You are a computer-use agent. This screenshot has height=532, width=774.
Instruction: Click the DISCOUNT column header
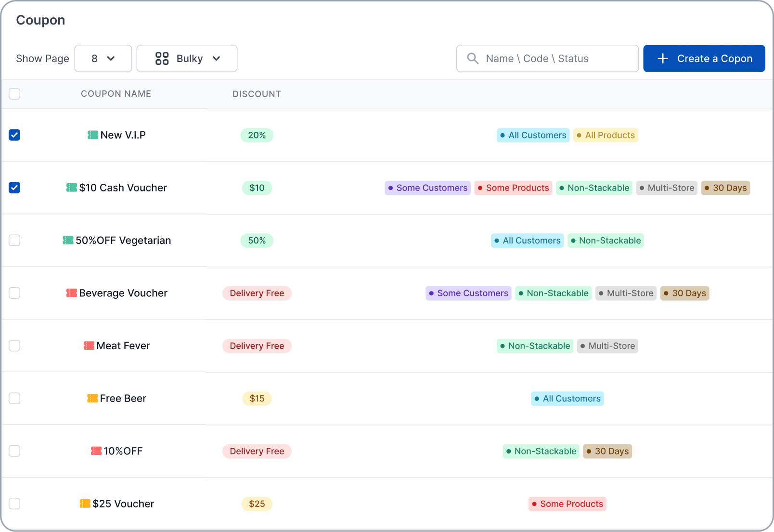click(257, 94)
